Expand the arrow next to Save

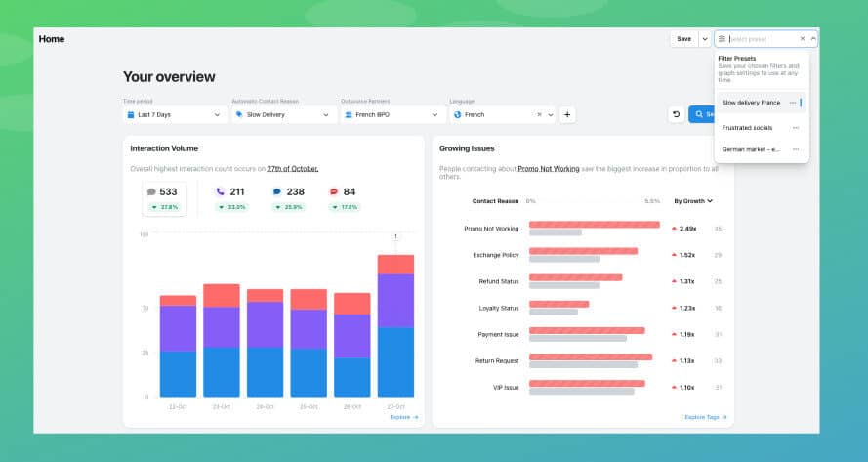click(x=704, y=39)
